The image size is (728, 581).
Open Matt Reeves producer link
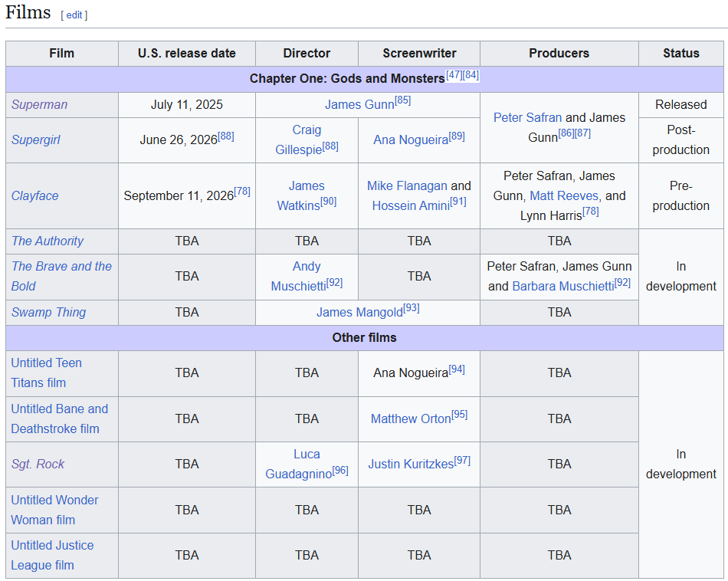pyautogui.click(x=564, y=195)
